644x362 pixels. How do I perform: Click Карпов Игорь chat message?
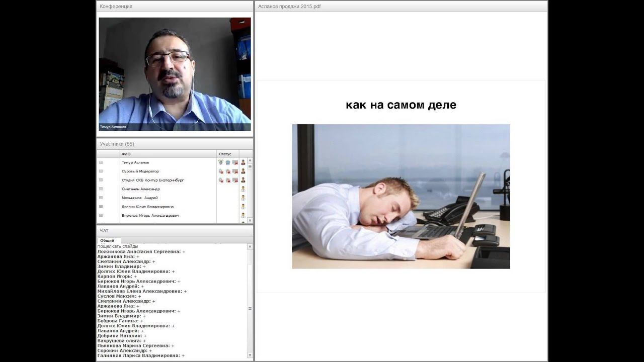(x=117, y=276)
